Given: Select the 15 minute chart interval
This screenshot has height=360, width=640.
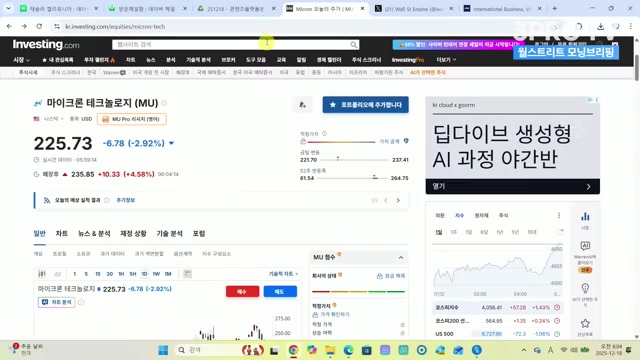Looking at the screenshot, I should click(98, 274).
